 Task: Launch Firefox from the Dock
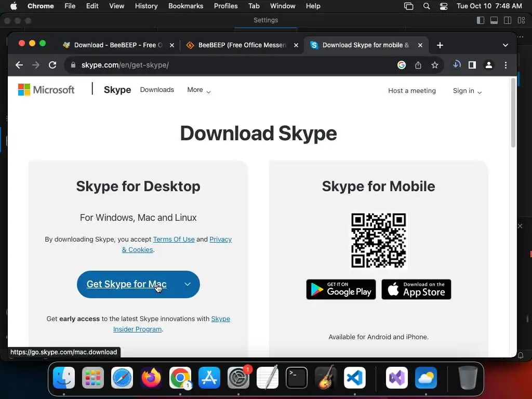point(151,378)
